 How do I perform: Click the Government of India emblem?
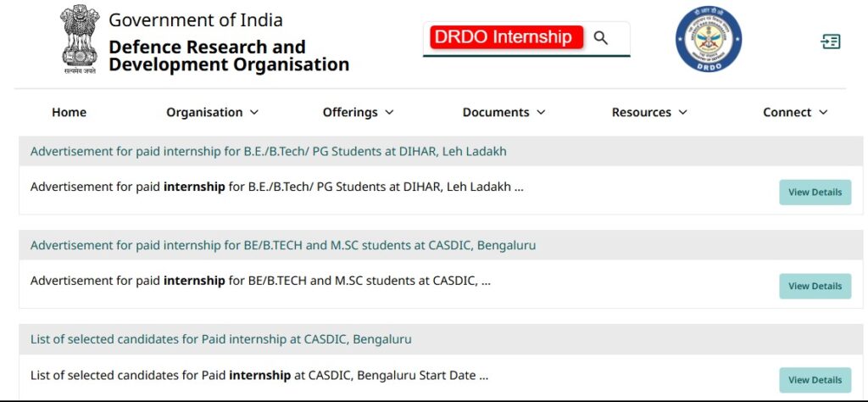tap(80, 39)
